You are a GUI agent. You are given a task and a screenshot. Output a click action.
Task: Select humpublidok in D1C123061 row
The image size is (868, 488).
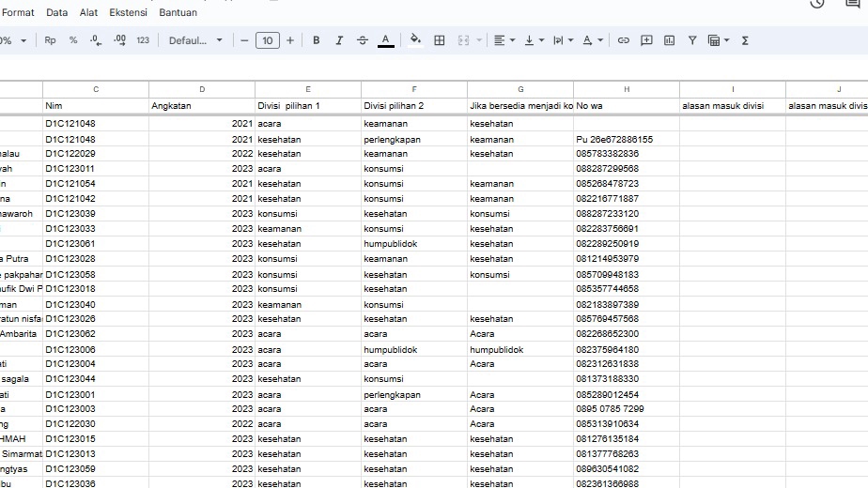click(x=414, y=244)
